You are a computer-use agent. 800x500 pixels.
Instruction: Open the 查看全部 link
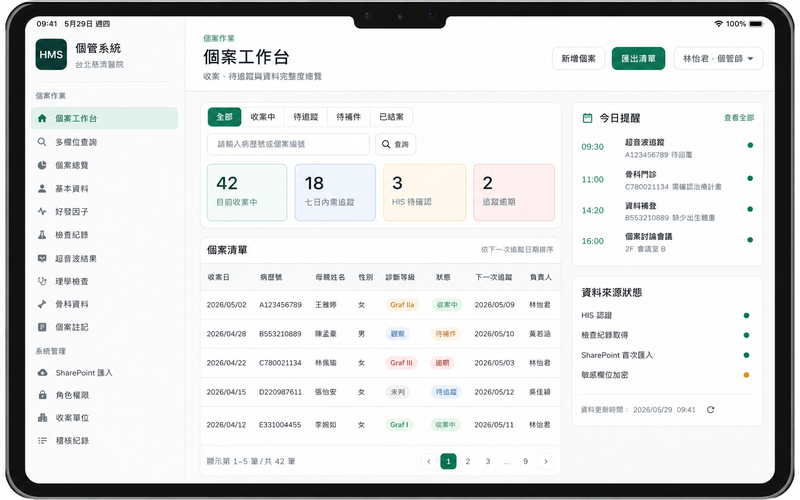739,118
